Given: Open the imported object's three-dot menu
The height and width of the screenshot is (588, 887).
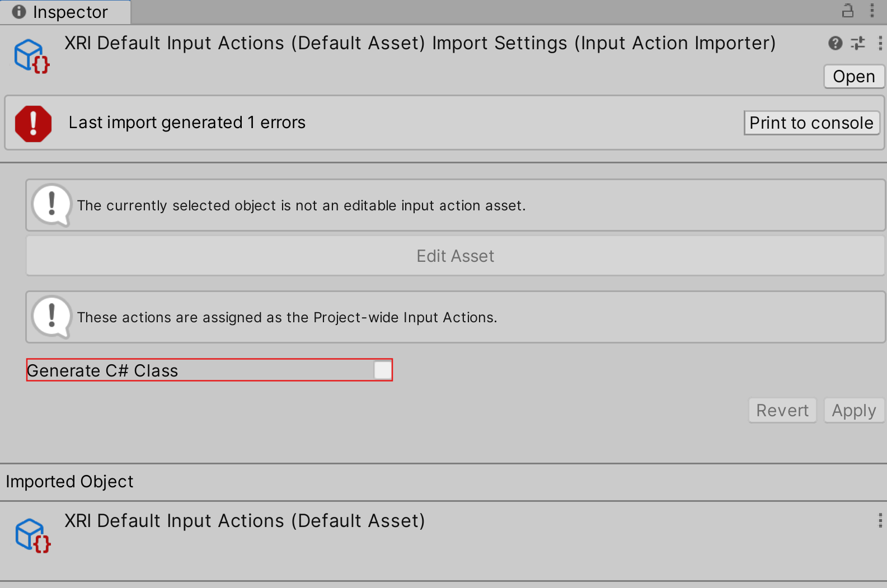Looking at the screenshot, I should [x=879, y=520].
